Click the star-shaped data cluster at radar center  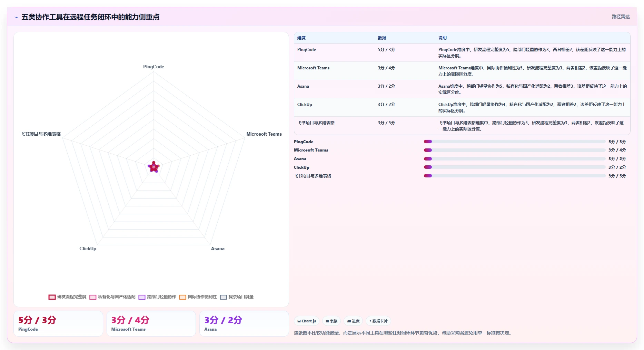coord(153,167)
